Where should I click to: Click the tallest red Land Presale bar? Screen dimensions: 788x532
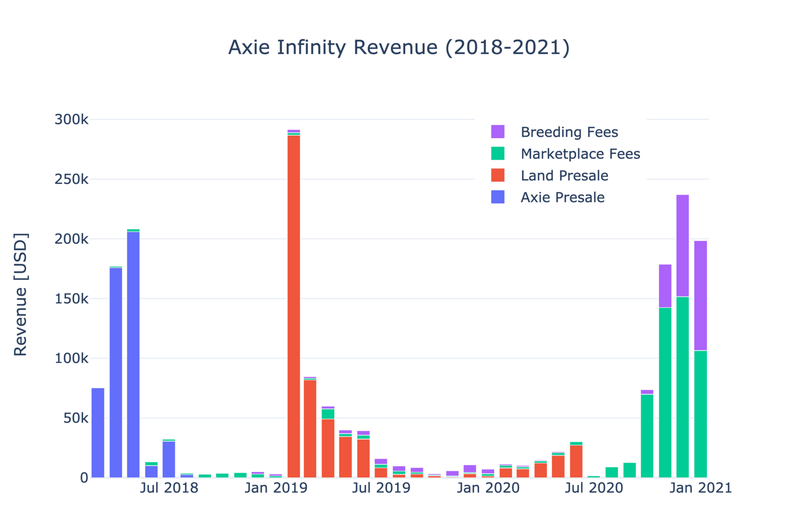tap(294, 305)
